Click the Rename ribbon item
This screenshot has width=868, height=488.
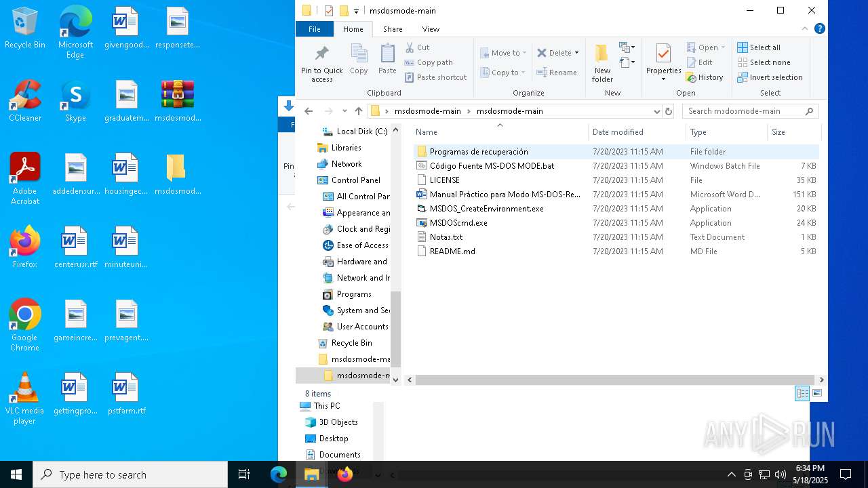coord(557,73)
